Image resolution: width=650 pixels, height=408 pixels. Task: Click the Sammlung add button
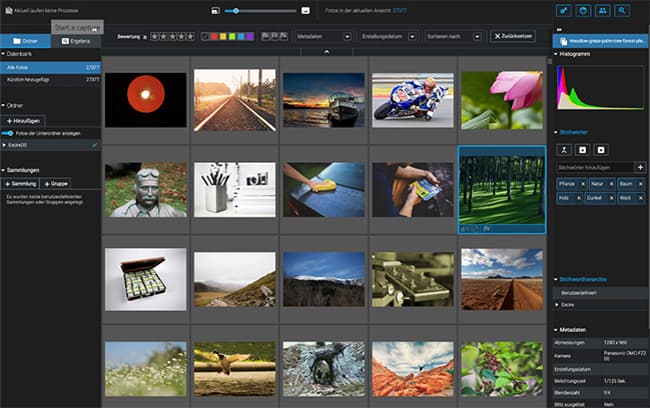20,184
